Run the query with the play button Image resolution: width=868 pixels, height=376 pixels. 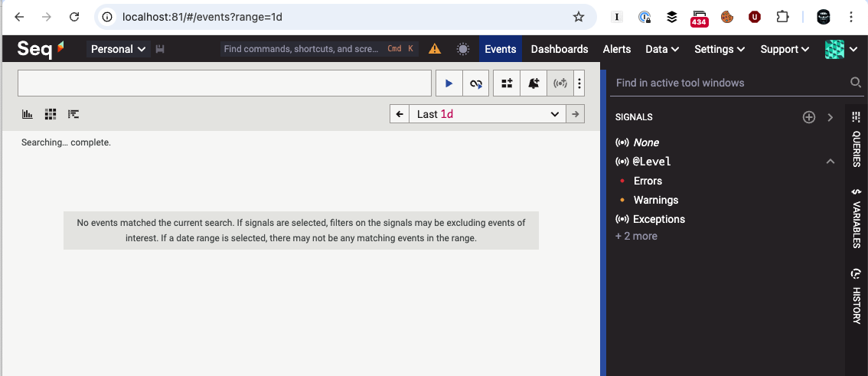[449, 83]
